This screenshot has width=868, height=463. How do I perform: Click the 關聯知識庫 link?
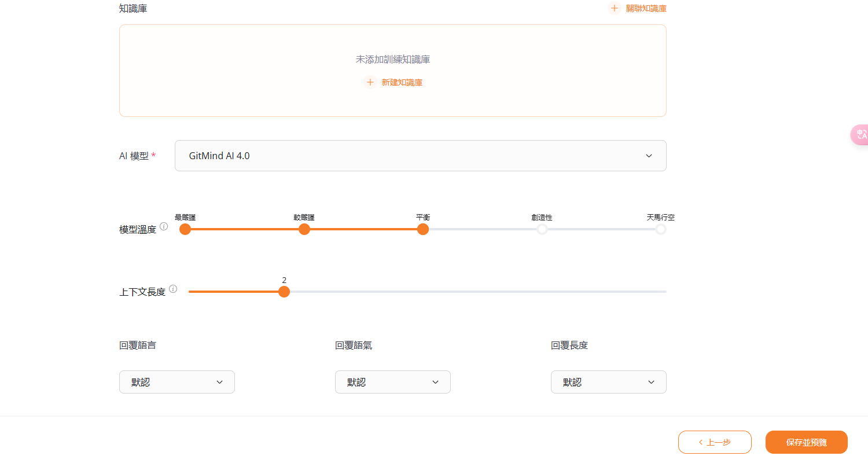coord(646,9)
